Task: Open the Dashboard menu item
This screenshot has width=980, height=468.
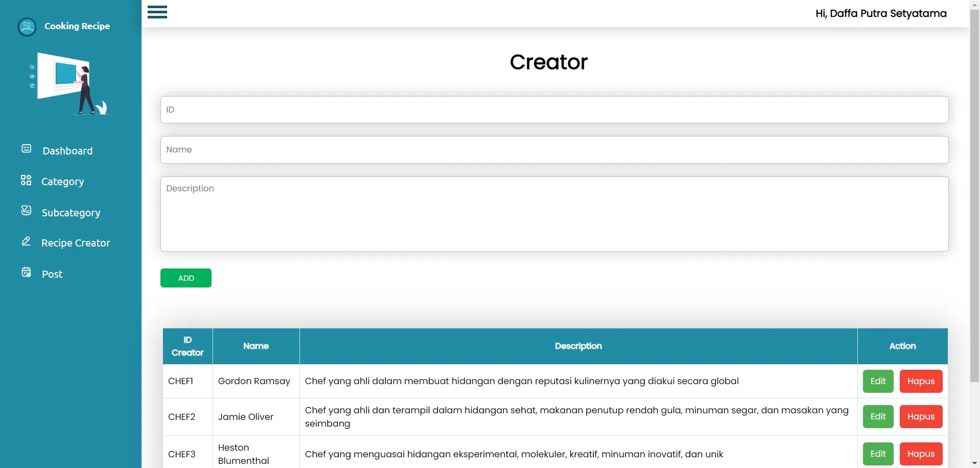Action: (67, 151)
